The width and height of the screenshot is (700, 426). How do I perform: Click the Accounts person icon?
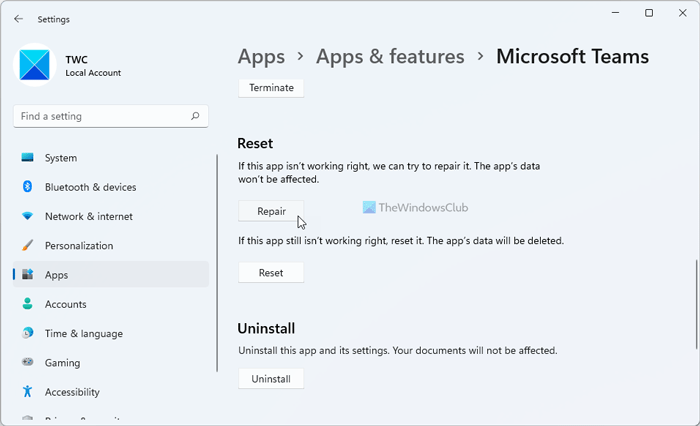click(x=27, y=304)
